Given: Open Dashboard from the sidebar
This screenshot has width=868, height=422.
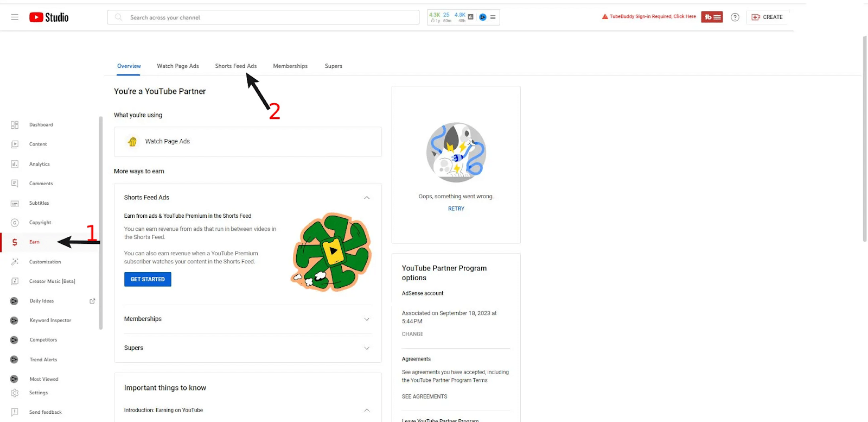Looking at the screenshot, I should (41, 125).
